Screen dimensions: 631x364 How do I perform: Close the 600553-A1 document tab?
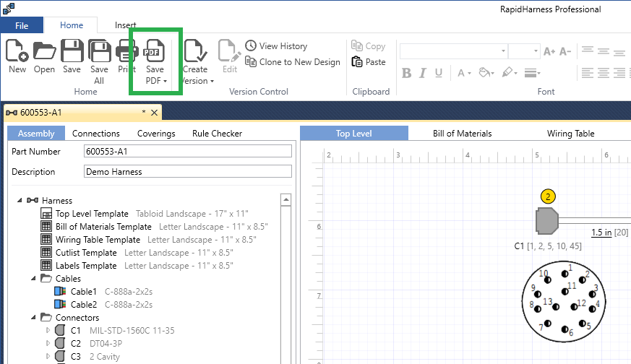click(x=154, y=113)
